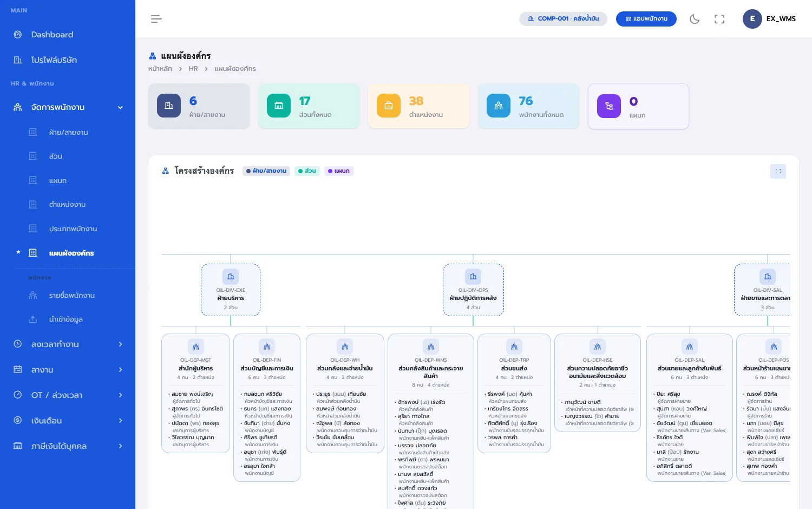812x509 pixels.
Task: Click the OIL-DEP-WMS department icon
Action: pyautogui.click(x=431, y=347)
